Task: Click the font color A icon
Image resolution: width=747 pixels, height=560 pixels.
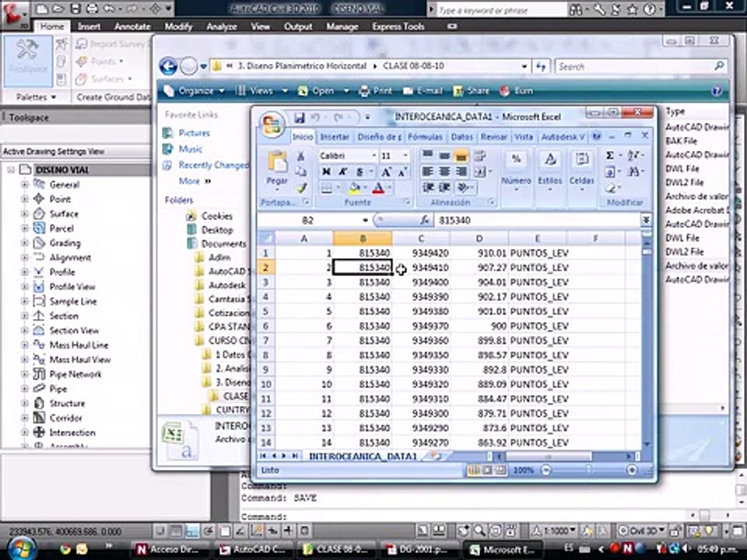Action: pos(378,188)
